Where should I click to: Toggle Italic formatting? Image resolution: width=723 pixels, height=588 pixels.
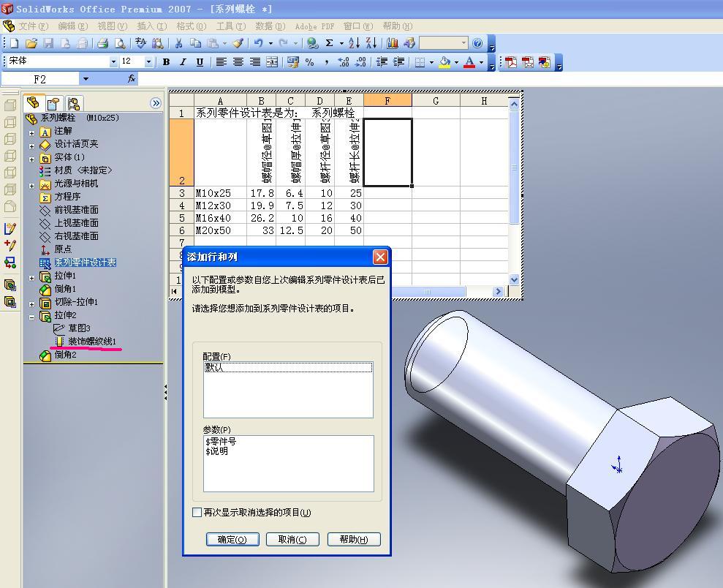[x=183, y=61]
